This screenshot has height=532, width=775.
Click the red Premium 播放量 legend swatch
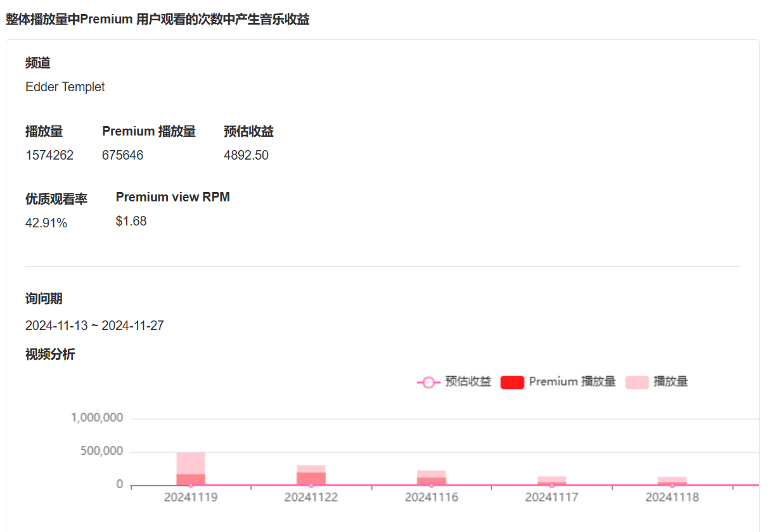click(x=512, y=382)
